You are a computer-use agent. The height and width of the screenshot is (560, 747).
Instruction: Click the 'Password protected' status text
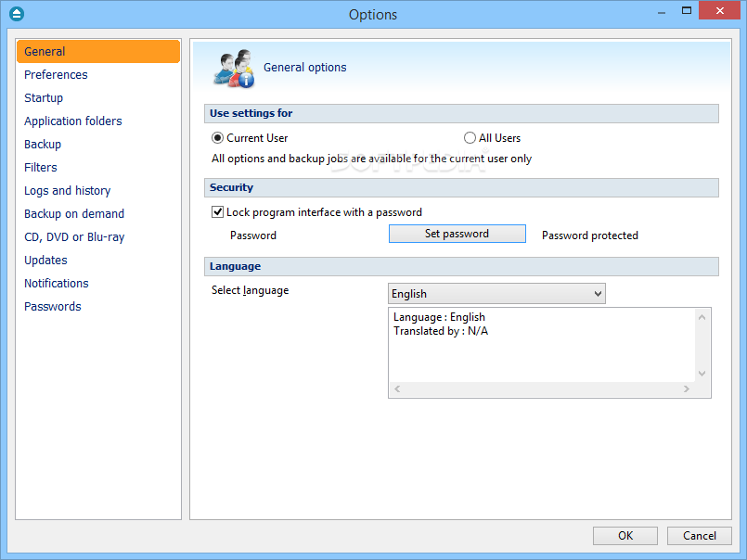590,235
